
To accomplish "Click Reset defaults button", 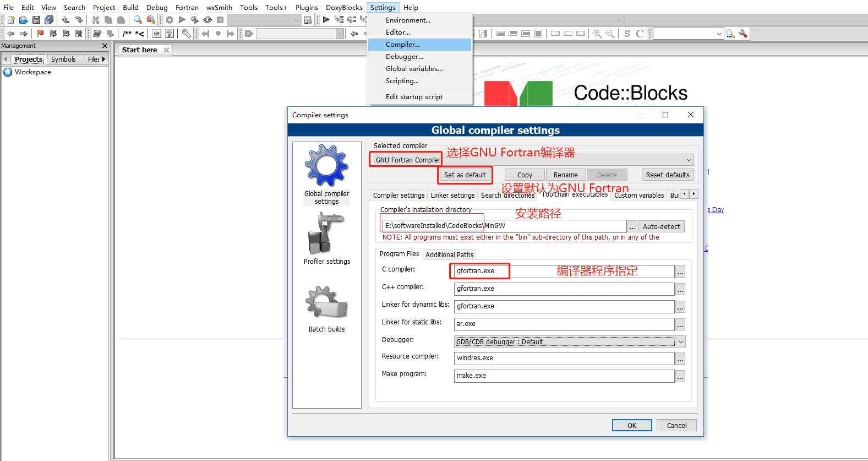I will [x=668, y=175].
